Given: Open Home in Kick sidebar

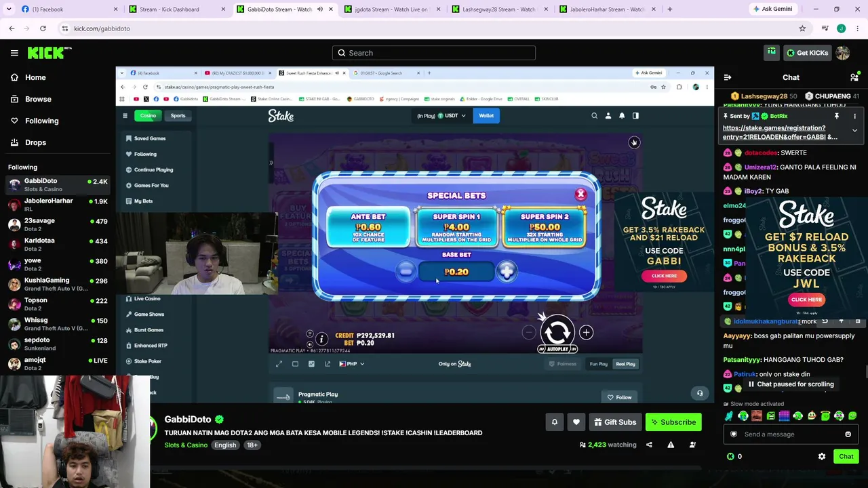Looking at the screenshot, I should pyautogui.click(x=35, y=77).
